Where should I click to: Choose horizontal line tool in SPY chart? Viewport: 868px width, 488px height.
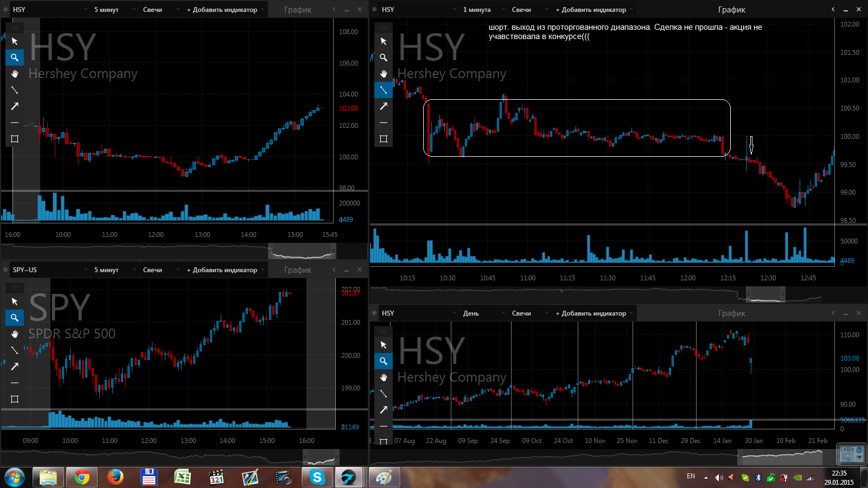click(15, 383)
